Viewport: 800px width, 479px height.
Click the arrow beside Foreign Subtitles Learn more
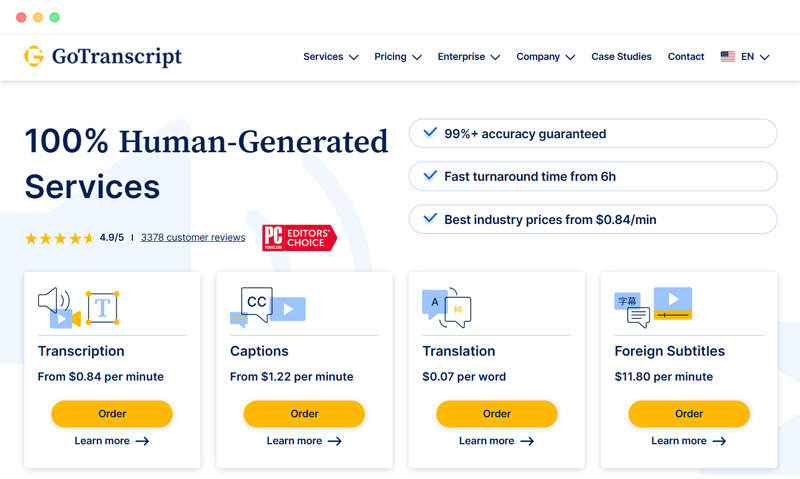(719, 441)
